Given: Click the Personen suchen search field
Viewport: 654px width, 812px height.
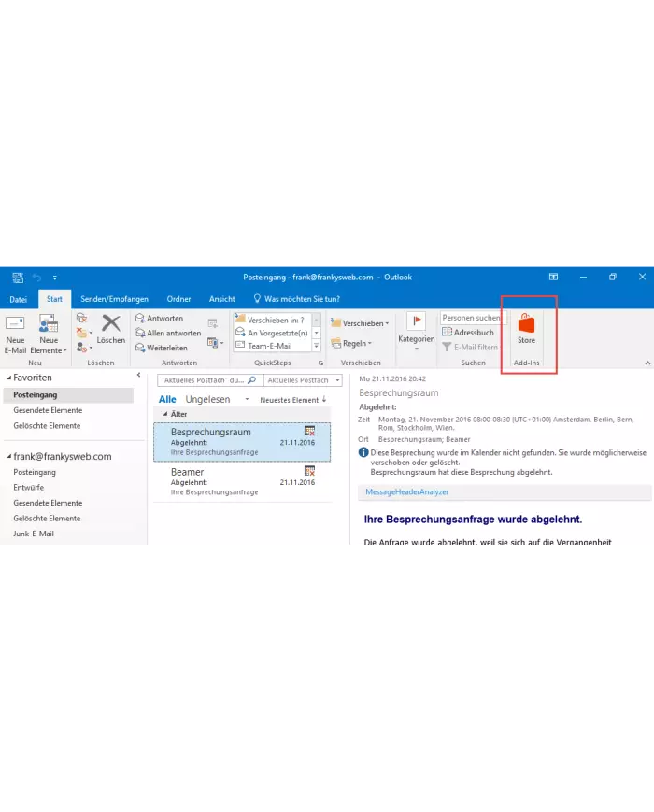Looking at the screenshot, I should pos(470,318).
